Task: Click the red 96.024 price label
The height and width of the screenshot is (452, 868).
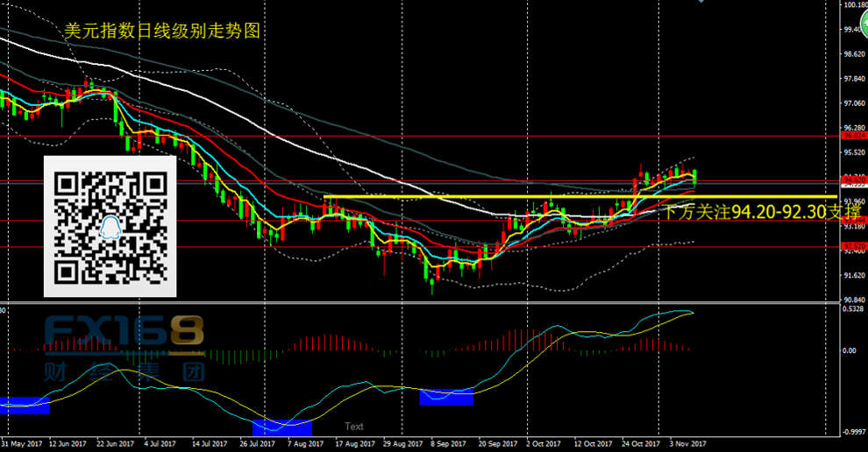Action: pyautogui.click(x=853, y=136)
